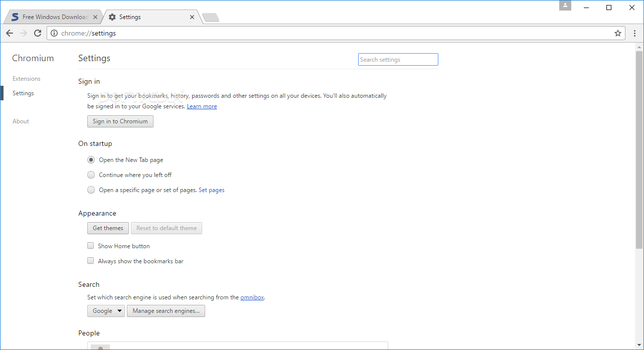Bookmark this page with the star icon
This screenshot has height=350, width=644.
pyautogui.click(x=618, y=33)
